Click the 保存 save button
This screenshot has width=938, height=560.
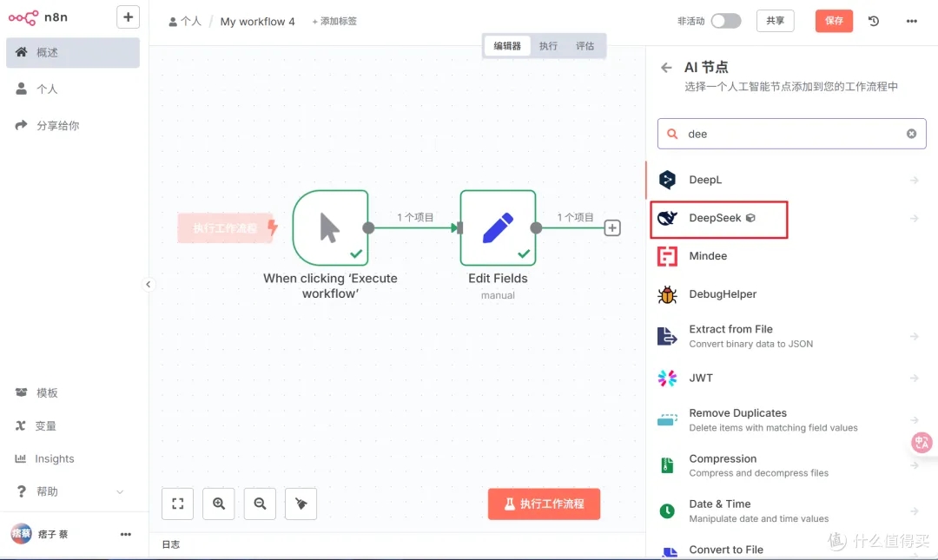point(834,21)
